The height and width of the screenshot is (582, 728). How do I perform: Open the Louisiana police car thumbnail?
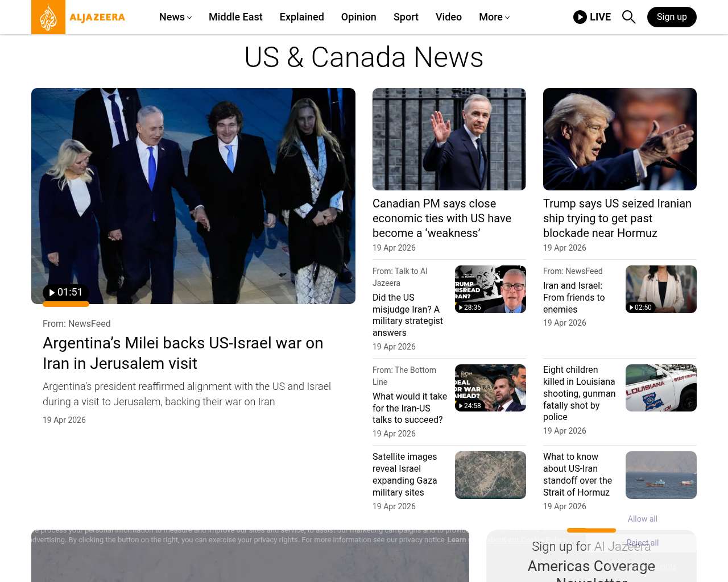point(661,388)
